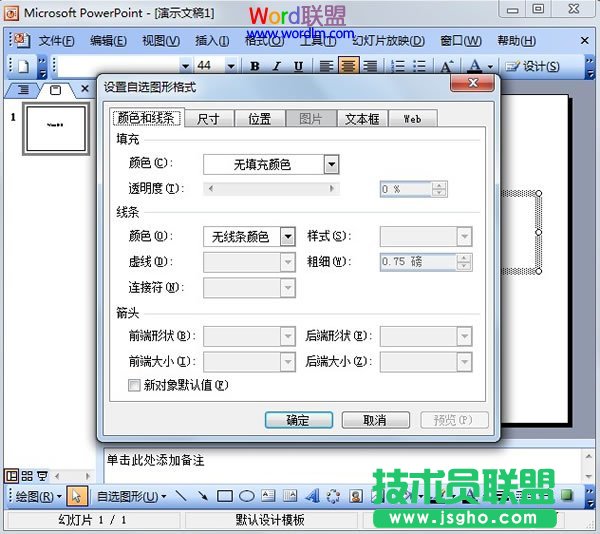Expand the 后端大小(Z) dropdown
Image resolution: width=600 pixels, height=534 pixels.
click(464, 362)
